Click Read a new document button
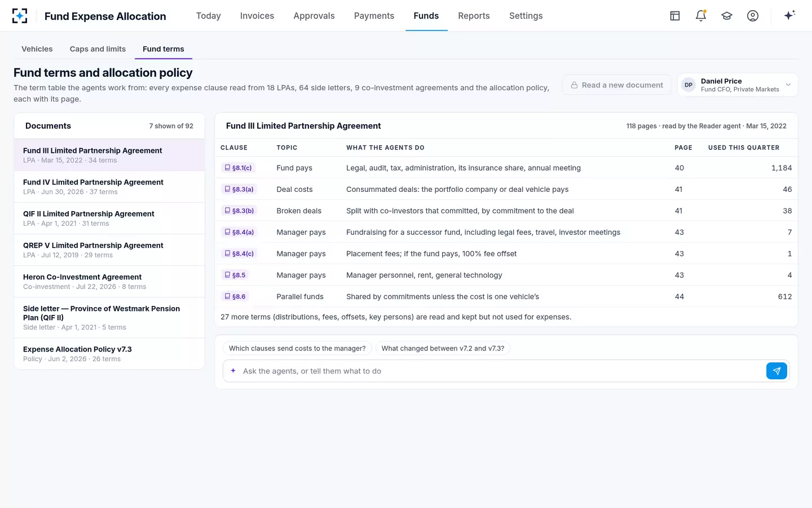The image size is (812, 508). (617, 85)
